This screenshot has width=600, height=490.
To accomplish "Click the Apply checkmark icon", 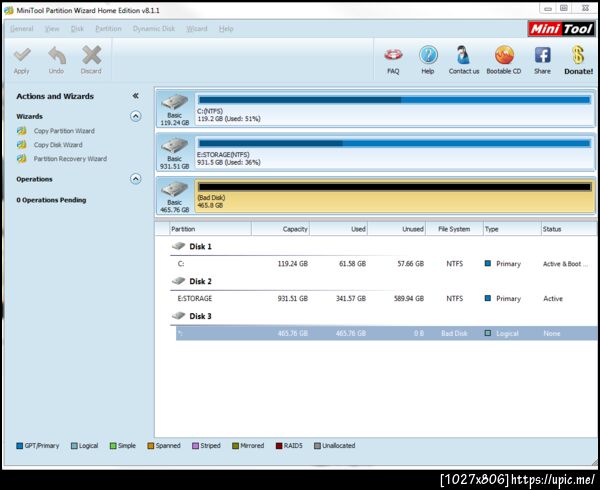I will [22, 55].
